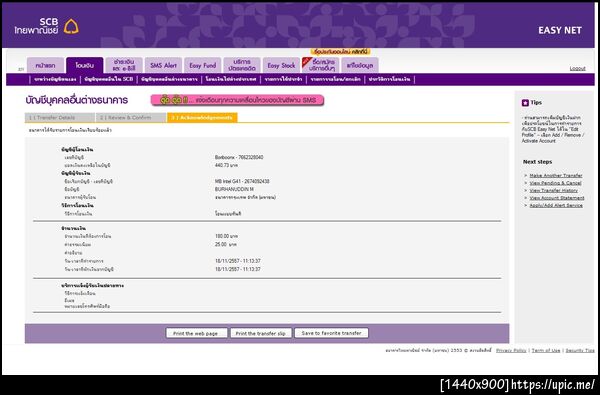600x395 pixels.
Task: Open the tab with the red new ribbon
Action: 321,65
